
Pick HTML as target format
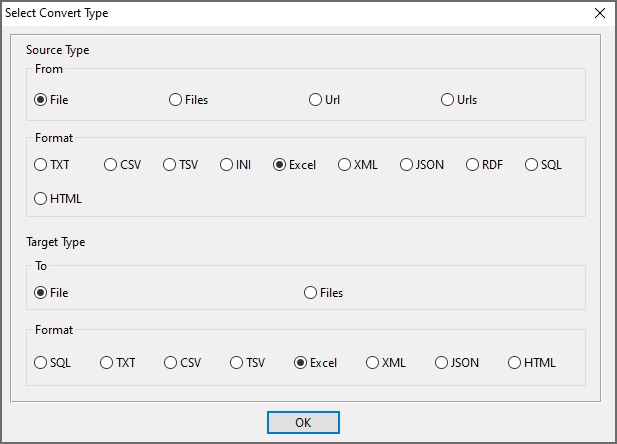(x=515, y=363)
